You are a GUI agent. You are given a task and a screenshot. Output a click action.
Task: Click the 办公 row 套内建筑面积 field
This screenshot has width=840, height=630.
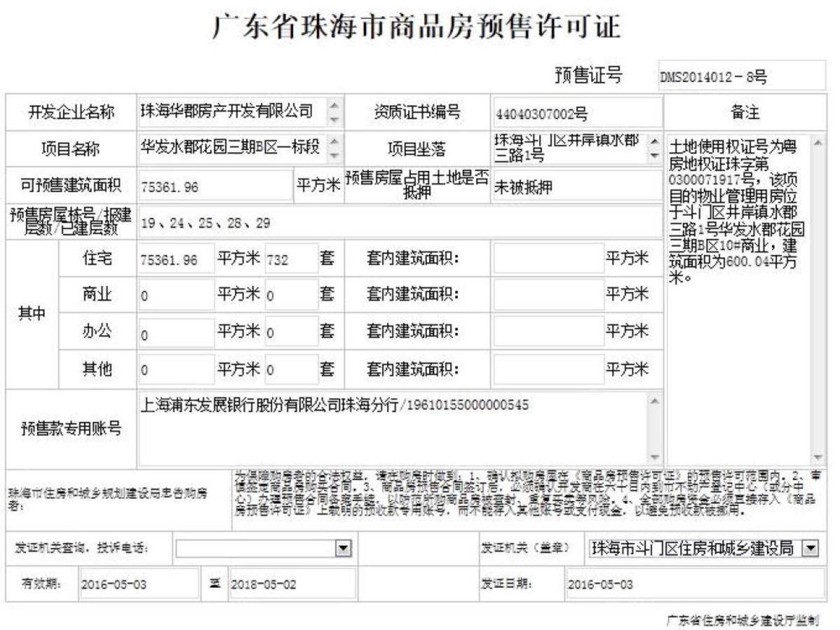[548, 332]
